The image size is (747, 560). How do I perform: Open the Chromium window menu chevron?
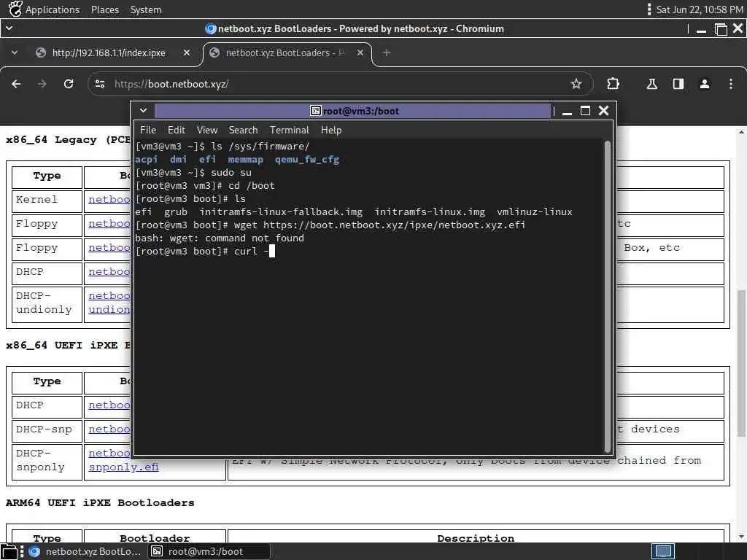tap(9, 28)
